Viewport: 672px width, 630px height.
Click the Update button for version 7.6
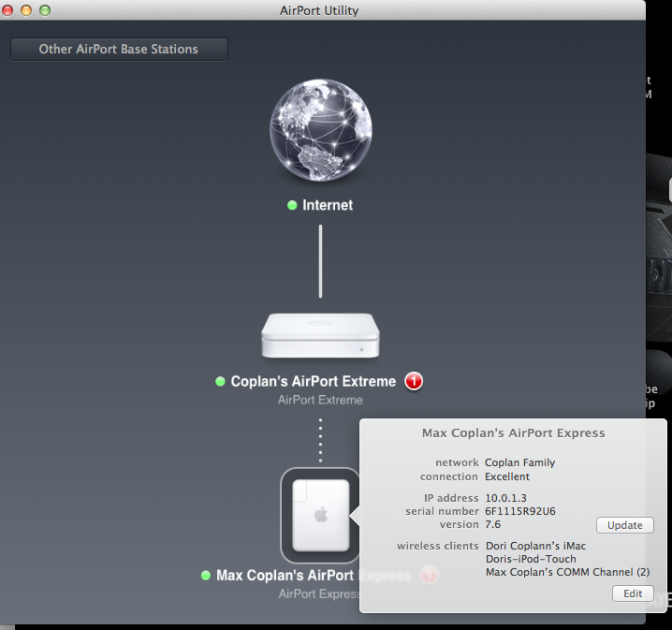tap(625, 525)
